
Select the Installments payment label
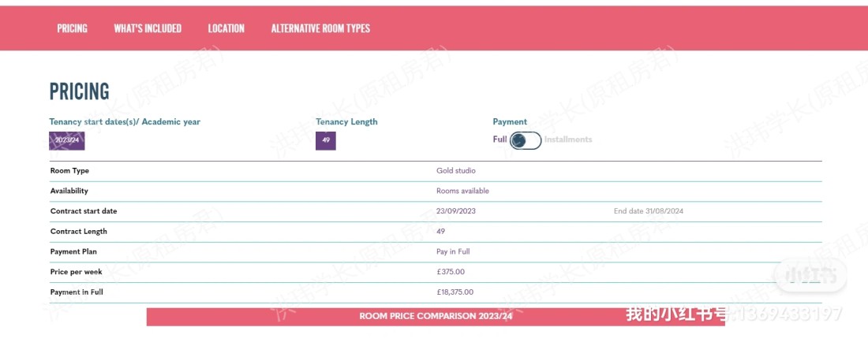coord(568,139)
